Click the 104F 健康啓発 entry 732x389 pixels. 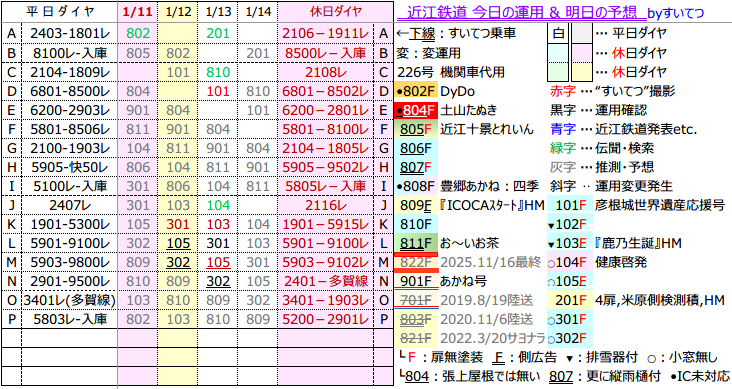pos(597,262)
